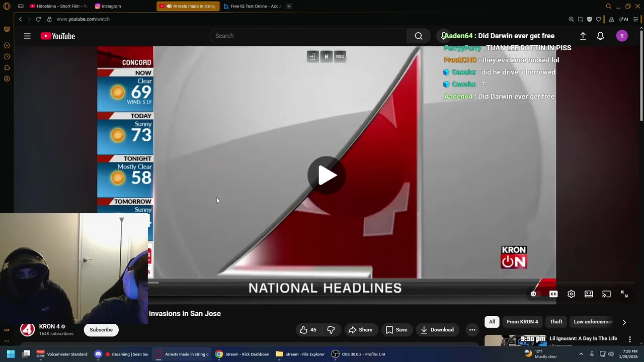
Task: Like the video with 45 likes
Action: [x=308, y=330]
